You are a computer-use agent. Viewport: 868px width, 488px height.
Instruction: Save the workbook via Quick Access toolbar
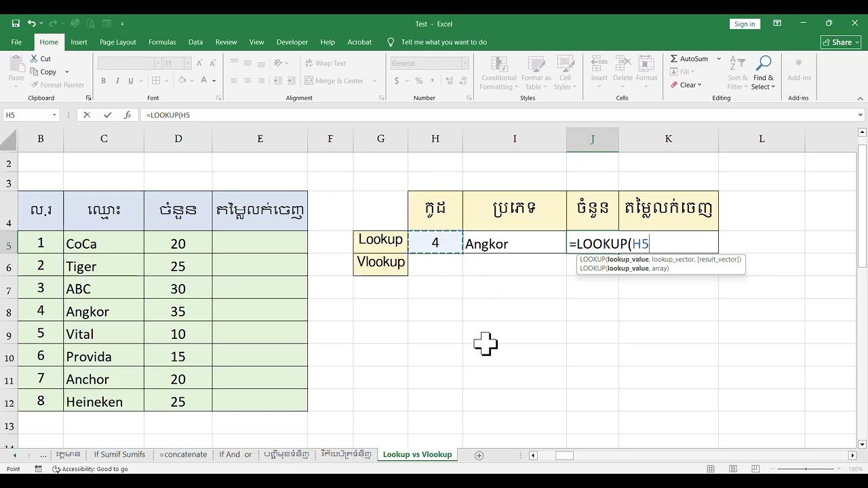[16, 24]
